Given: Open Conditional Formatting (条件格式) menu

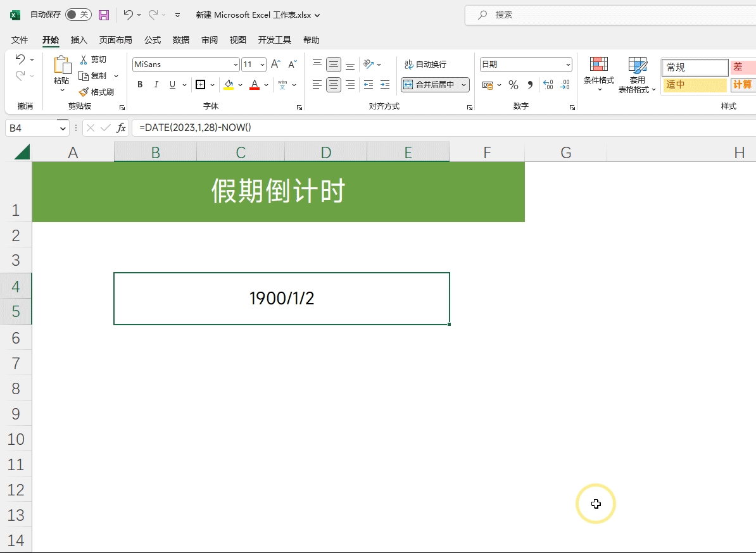Looking at the screenshot, I should (599, 75).
